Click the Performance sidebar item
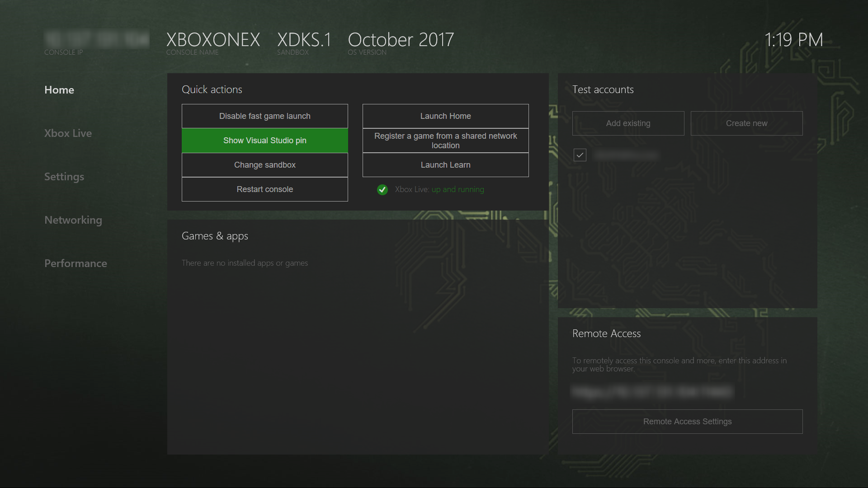Screen dimensions: 868x488 click(x=75, y=263)
